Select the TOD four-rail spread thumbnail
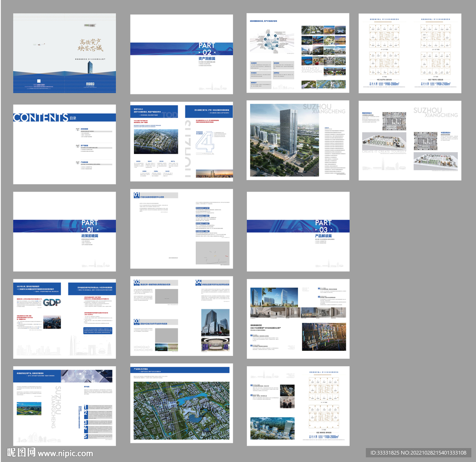 [182, 141]
